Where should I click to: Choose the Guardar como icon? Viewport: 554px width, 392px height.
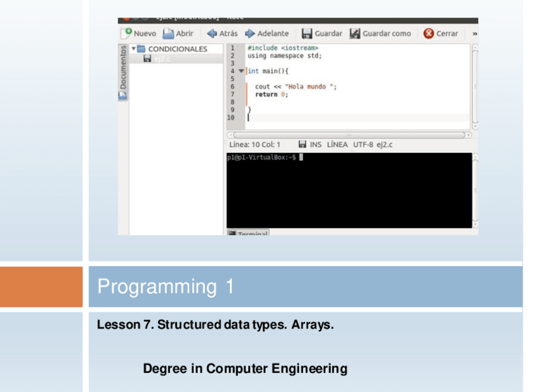(355, 33)
